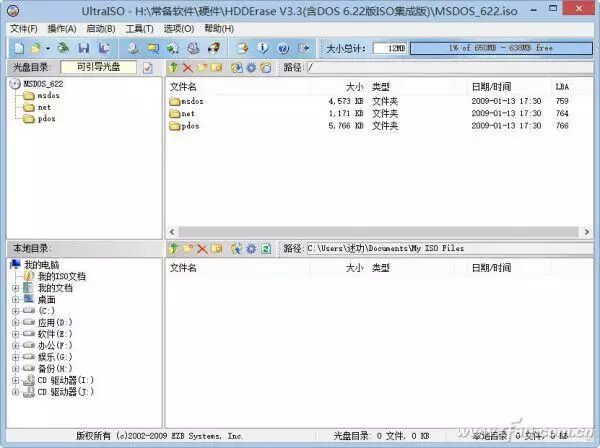Screen dimensions: 600x448
Task: Click the Open CD/DVD green disc icon
Action: [64, 48]
